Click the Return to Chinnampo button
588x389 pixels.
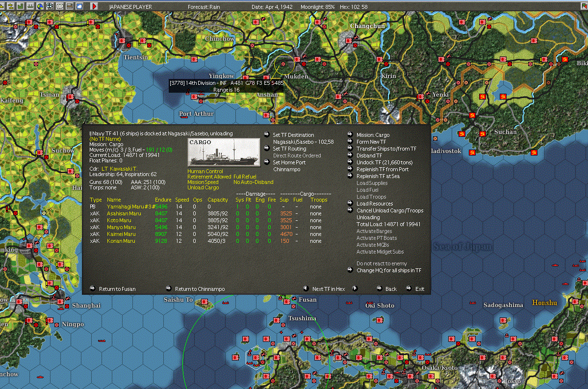pyautogui.click(x=200, y=289)
